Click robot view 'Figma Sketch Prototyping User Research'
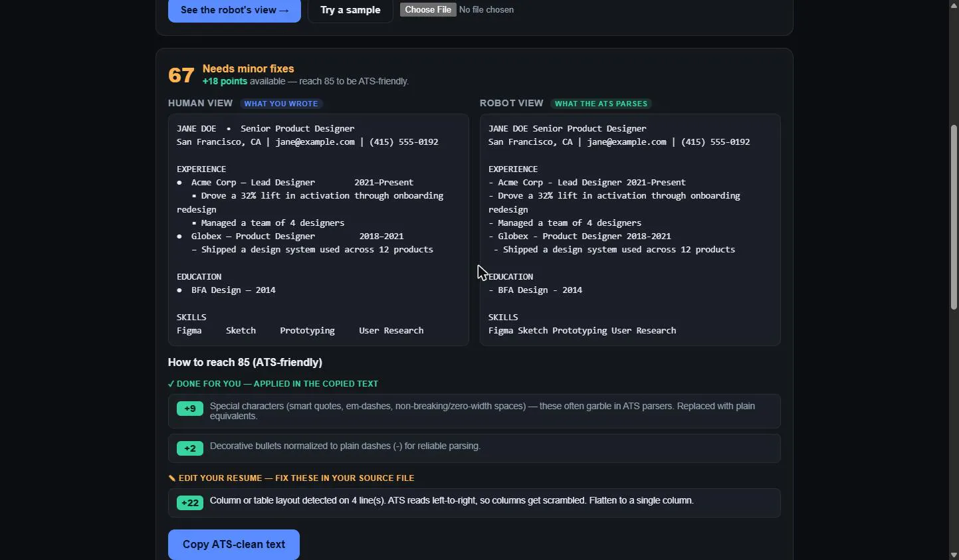The image size is (959, 560). pyautogui.click(x=582, y=330)
